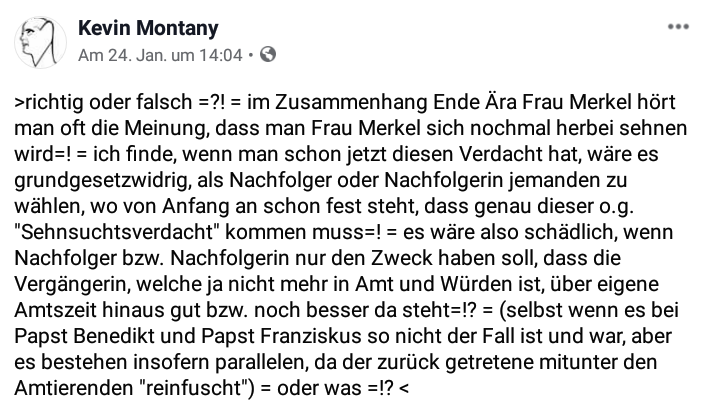Click the quoted word "reinfuscht" in the post

[193, 388]
